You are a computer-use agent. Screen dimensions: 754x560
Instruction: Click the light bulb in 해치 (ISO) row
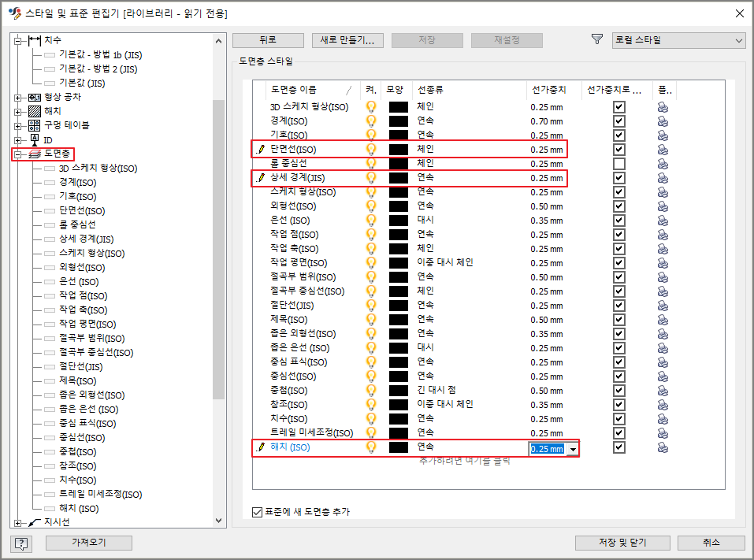click(x=371, y=447)
